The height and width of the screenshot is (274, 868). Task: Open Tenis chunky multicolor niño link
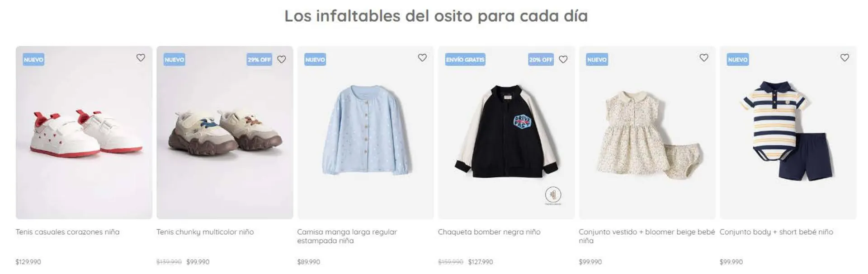(x=205, y=232)
